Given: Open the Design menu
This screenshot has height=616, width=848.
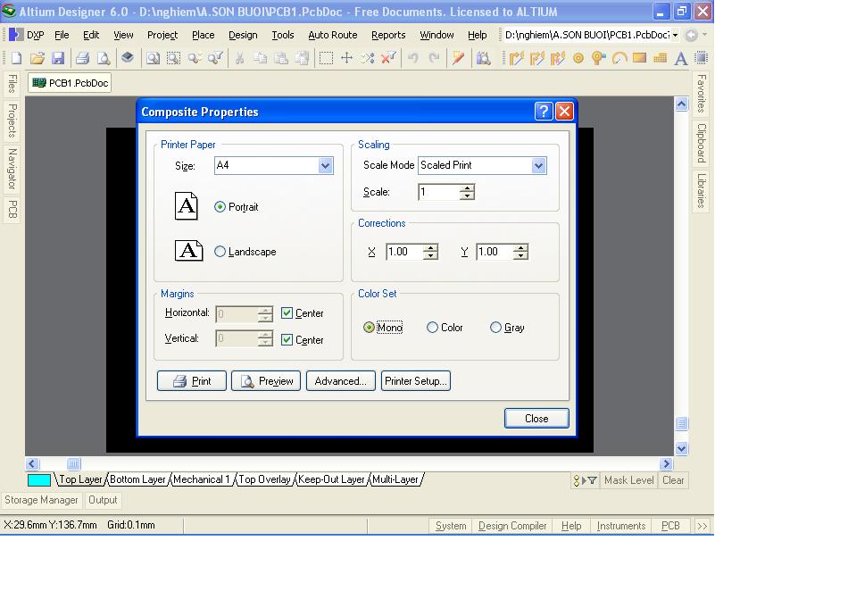Looking at the screenshot, I should [243, 35].
